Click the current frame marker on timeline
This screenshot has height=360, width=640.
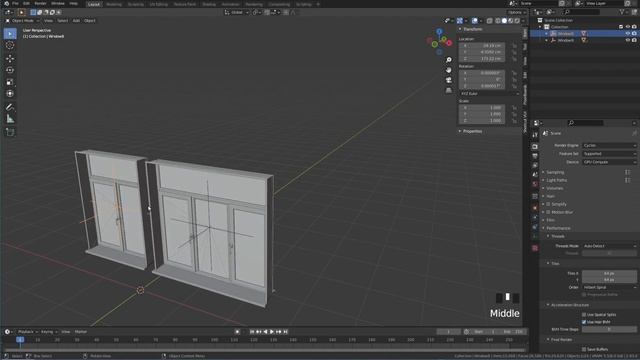20,340
